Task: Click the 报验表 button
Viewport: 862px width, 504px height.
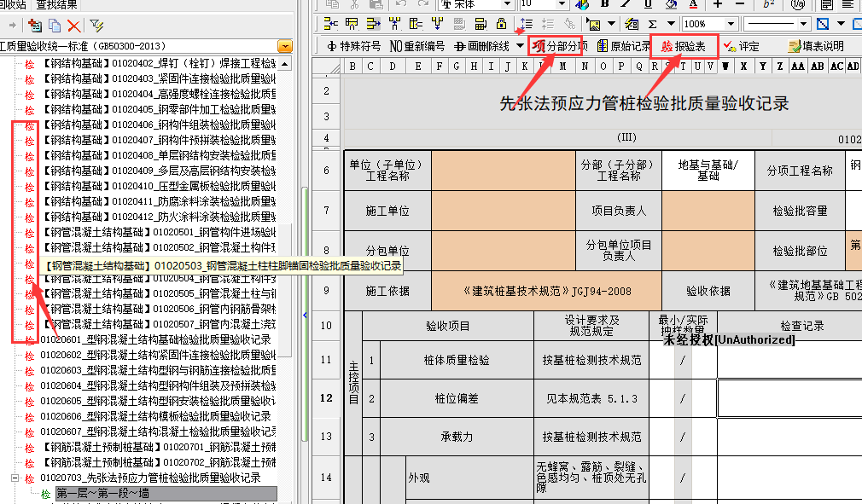Action: pyautogui.click(x=684, y=46)
